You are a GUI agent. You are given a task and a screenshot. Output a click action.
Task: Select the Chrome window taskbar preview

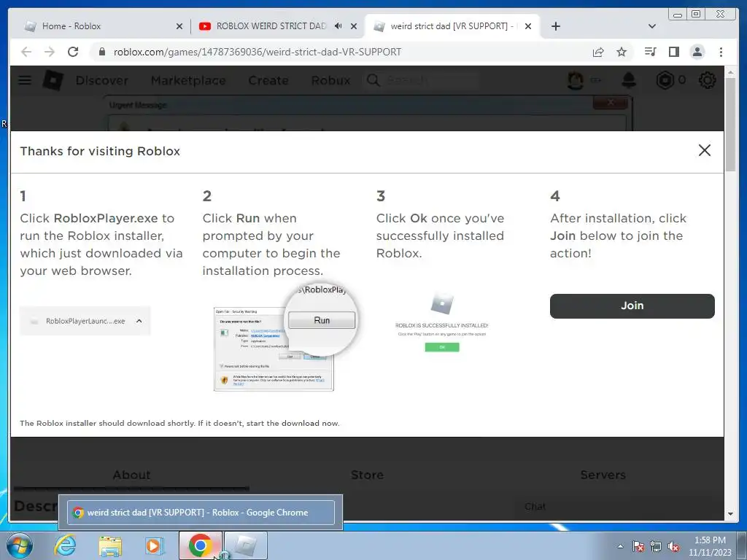pos(201,513)
